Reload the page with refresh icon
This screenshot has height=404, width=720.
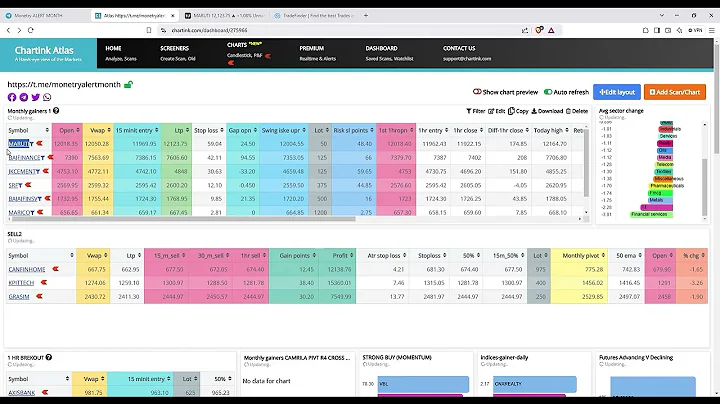coord(31,30)
